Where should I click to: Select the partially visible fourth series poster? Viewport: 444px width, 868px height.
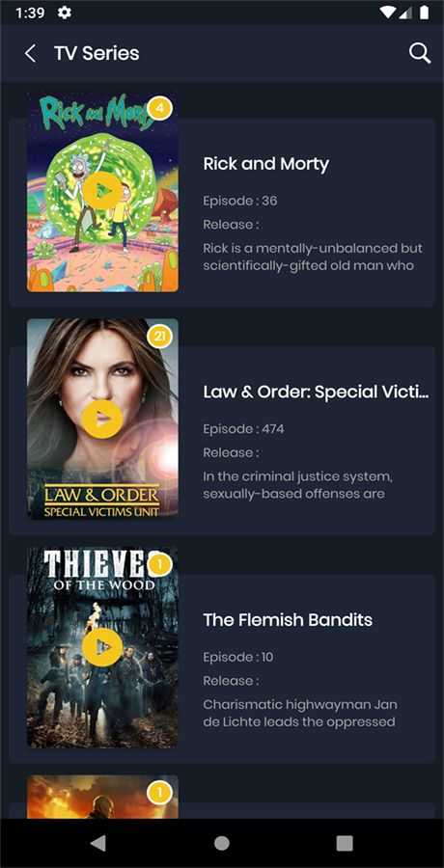(x=102, y=797)
